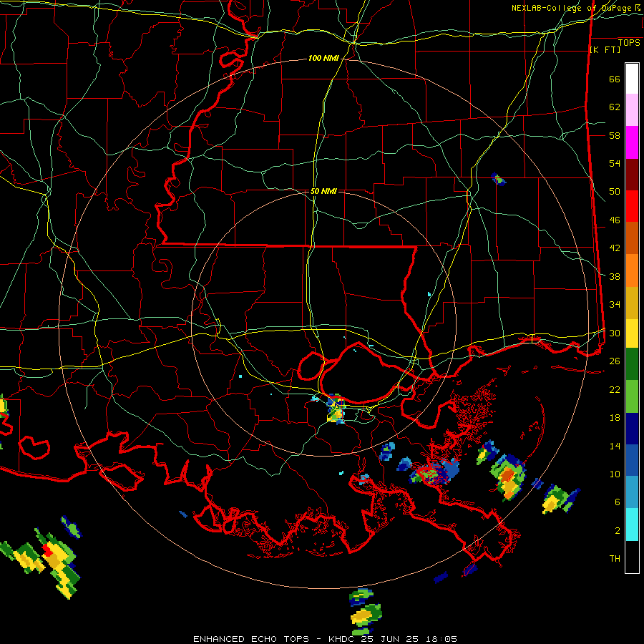Click the "NEXLAB-College of DuPage" credit text
Image resolution: width=644 pixels, height=644 pixels.
pos(572,8)
